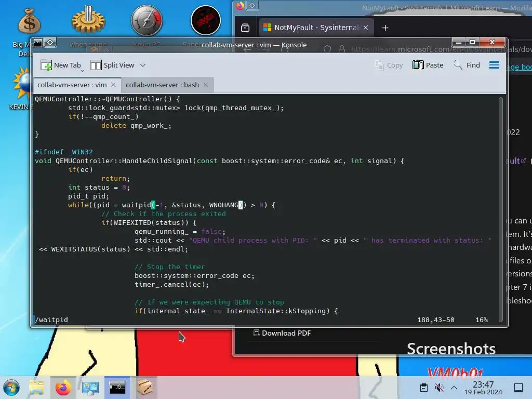Viewport: 532px width, 399px height.
Task: Click the Firefox taskbar icon
Action: click(x=63, y=388)
